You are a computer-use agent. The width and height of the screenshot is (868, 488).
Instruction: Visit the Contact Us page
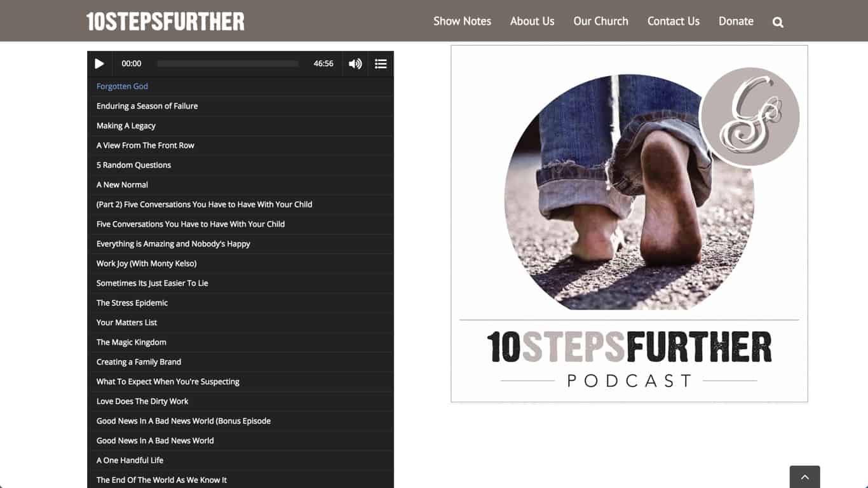[673, 21]
